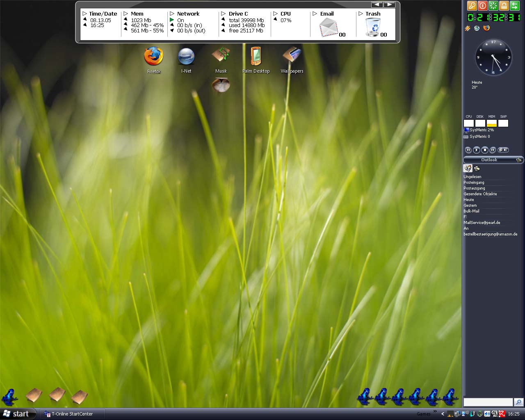Click the taskbar clock showing 16:25
Image resolution: width=525 pixels, height=420 pixels.
[x=514, y=414]
